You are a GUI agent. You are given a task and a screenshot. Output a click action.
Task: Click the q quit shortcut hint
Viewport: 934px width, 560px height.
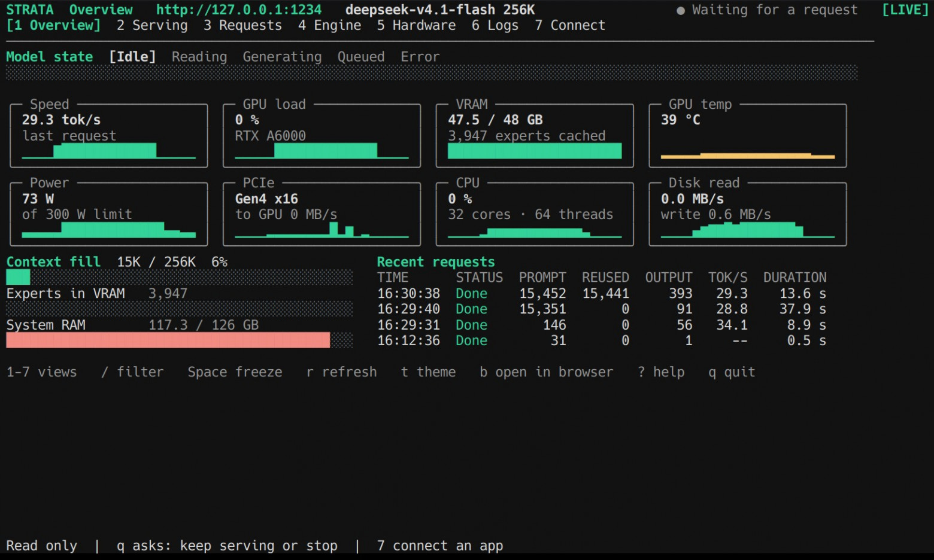tap(732, 372)
